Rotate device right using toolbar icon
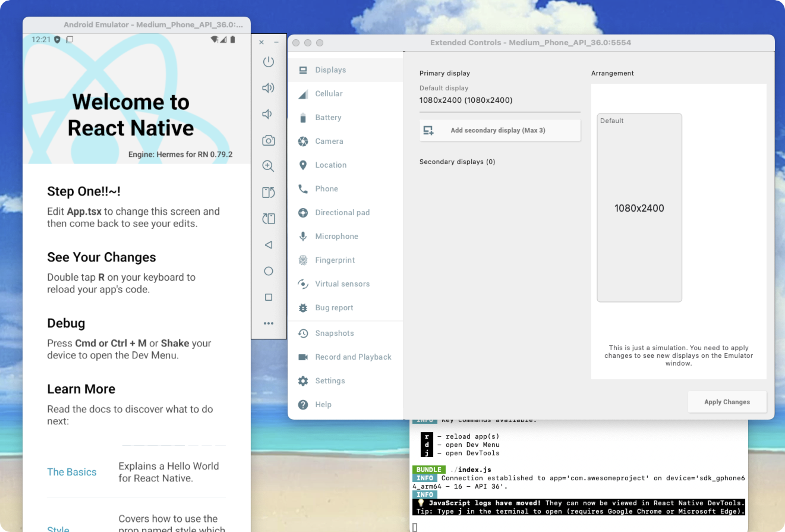785x532 pixels. [x=268, y=219]
